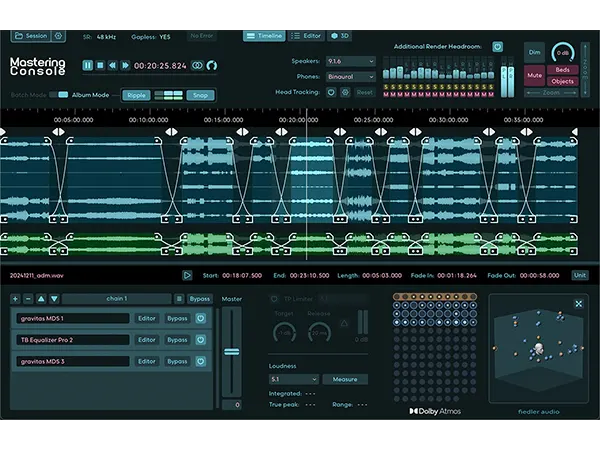Toggle the Snap option

pyautogui.click(x=200, y=95)
